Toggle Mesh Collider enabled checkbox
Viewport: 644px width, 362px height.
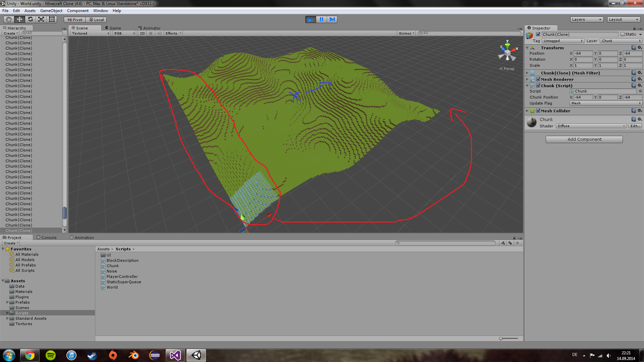[x=538, y=111]
